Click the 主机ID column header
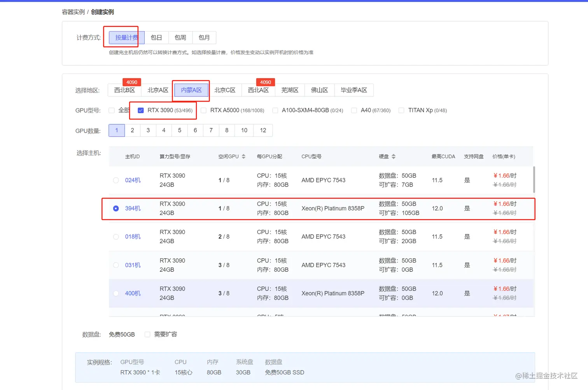Screen dimensions: 588x390 tap(132, 156)
